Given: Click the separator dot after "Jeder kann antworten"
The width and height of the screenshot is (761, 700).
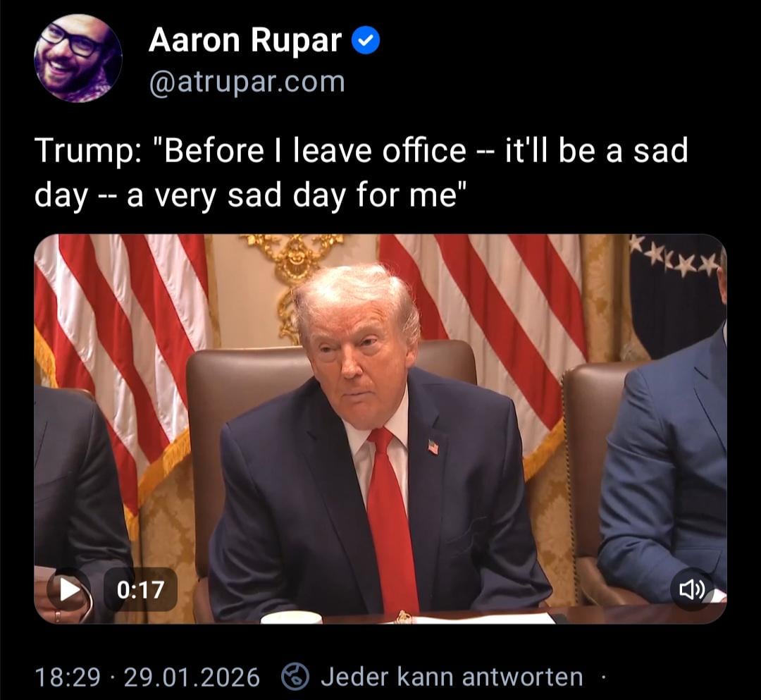Looking at the screenshot, I should click(602, 676).
